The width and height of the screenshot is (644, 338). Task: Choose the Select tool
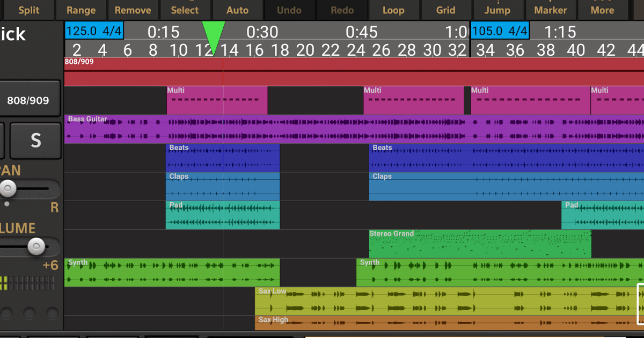tap(185, 10)
